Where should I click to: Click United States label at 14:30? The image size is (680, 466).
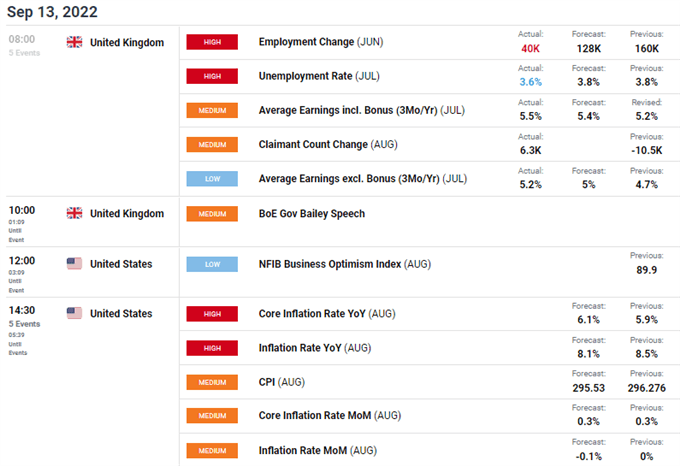tap(121, 313)
